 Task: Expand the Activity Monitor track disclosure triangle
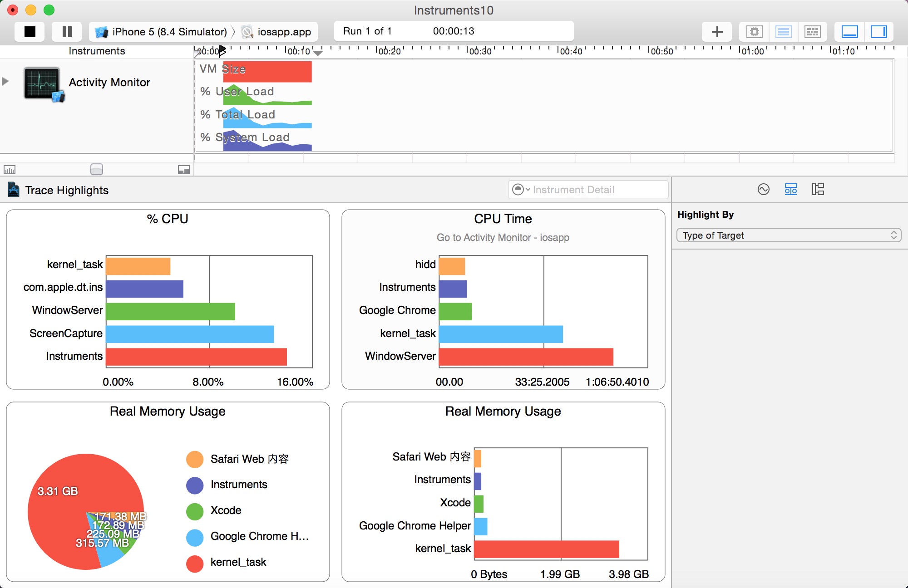[x=5, y=81]
